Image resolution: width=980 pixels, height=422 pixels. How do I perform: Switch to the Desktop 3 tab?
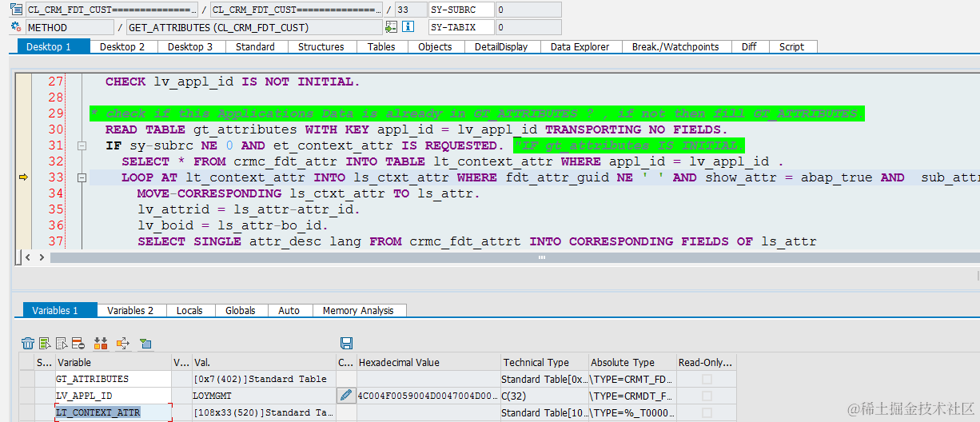(190, 46)
